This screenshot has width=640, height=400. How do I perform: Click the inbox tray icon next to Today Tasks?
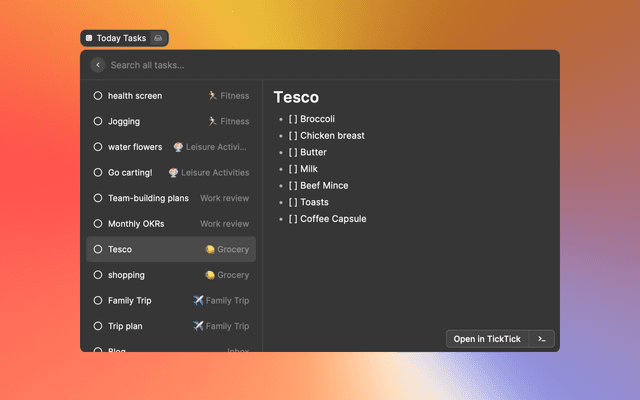pyautogui.click(x=157, y=38)
